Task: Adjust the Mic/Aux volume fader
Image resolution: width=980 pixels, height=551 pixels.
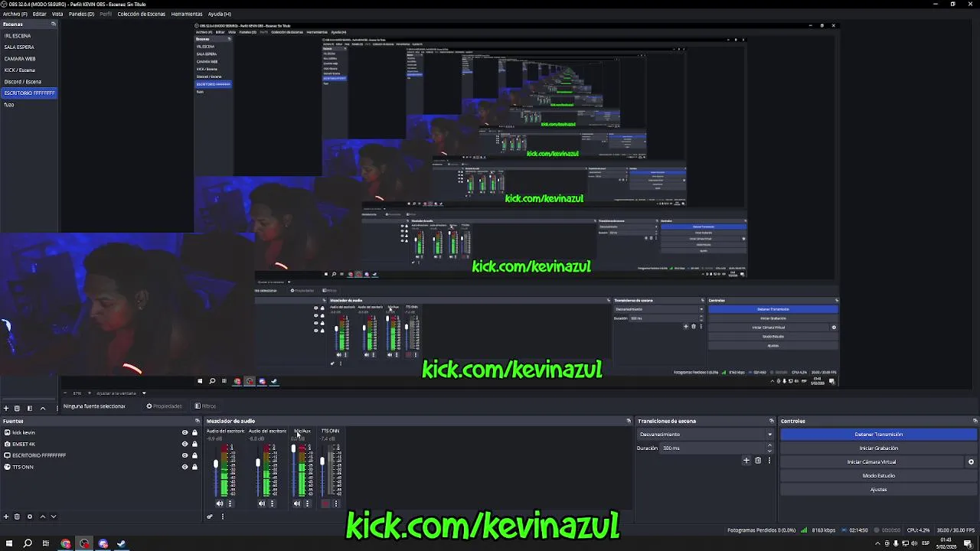Action: (x=293, y=449)
